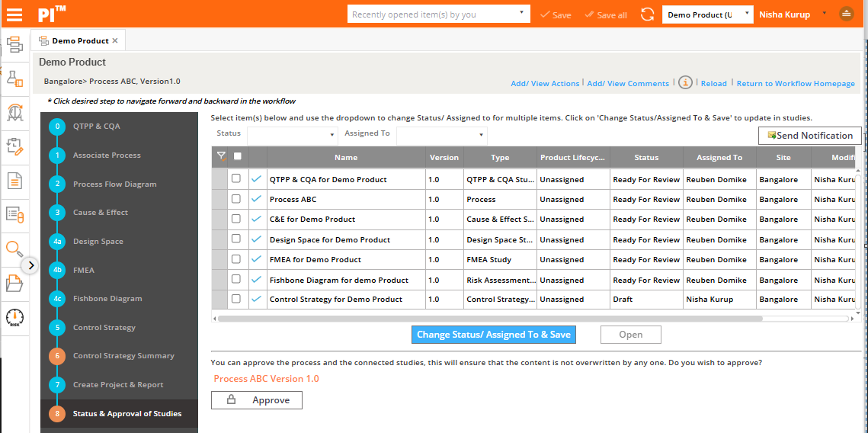868x433 pixels.
Task: Click Add/ View Comments link
Action: point(628,84)
